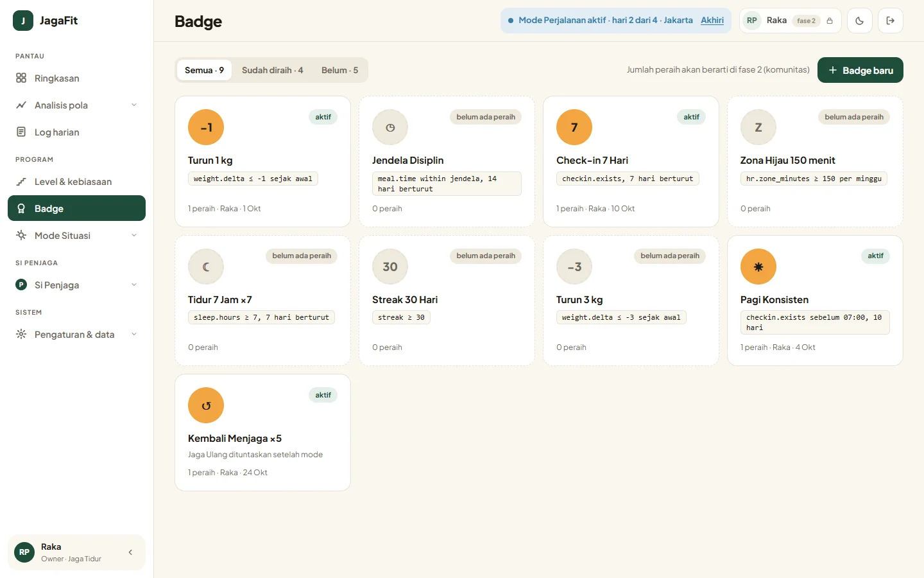Viewport: 924px width, 578px height.
Task: Switch to Sudah diraih · 4 tab
Action: 272,70
